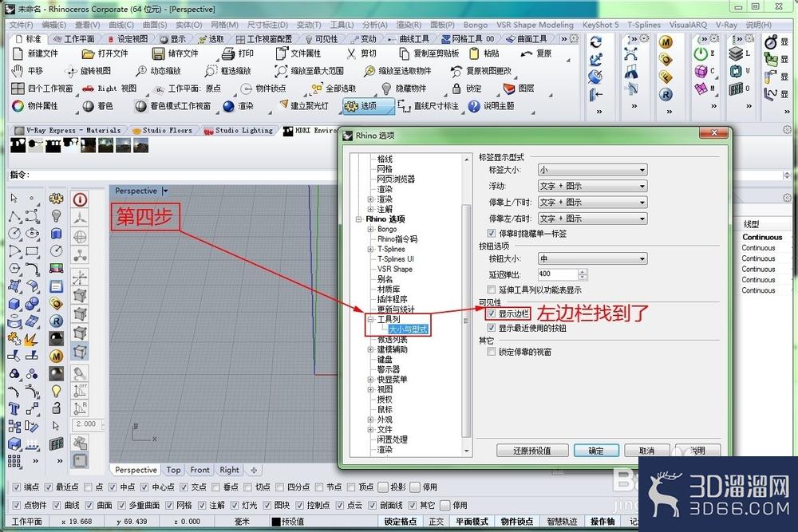Open the 浮动 dropdown
The width and height of the screenshot is (798, 532).
point(592,186)
